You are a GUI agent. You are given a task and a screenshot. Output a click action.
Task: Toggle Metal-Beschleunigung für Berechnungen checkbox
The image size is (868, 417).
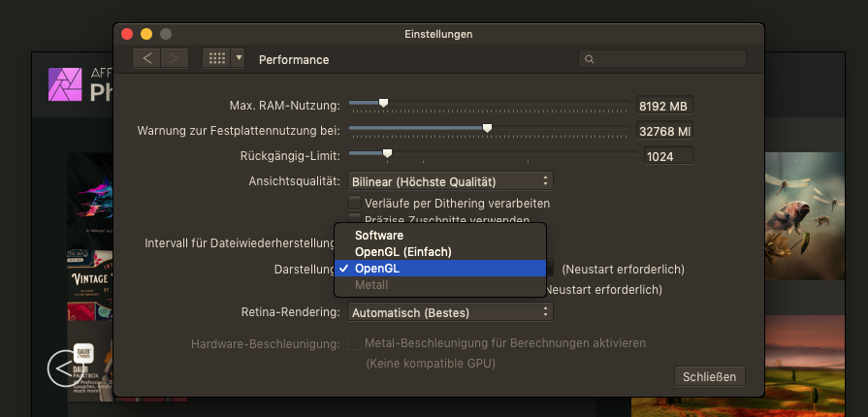pyautogui.click(x=355, y=343)
